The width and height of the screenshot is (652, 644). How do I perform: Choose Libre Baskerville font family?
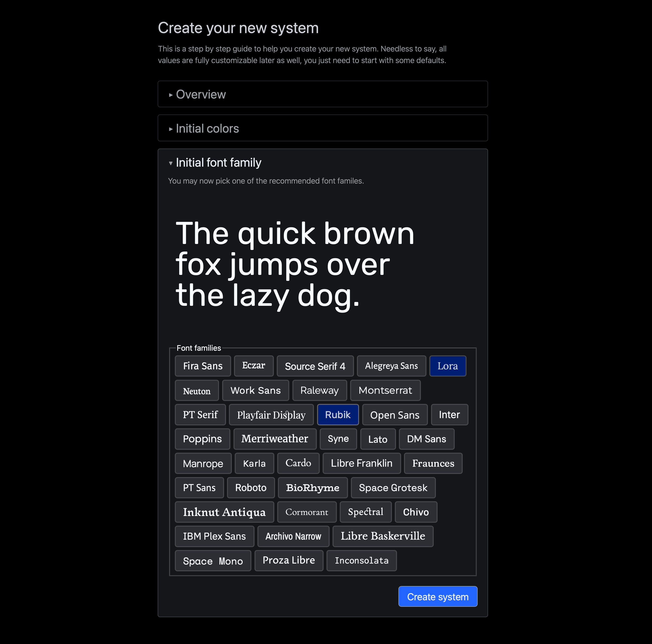tap(382, 536)
